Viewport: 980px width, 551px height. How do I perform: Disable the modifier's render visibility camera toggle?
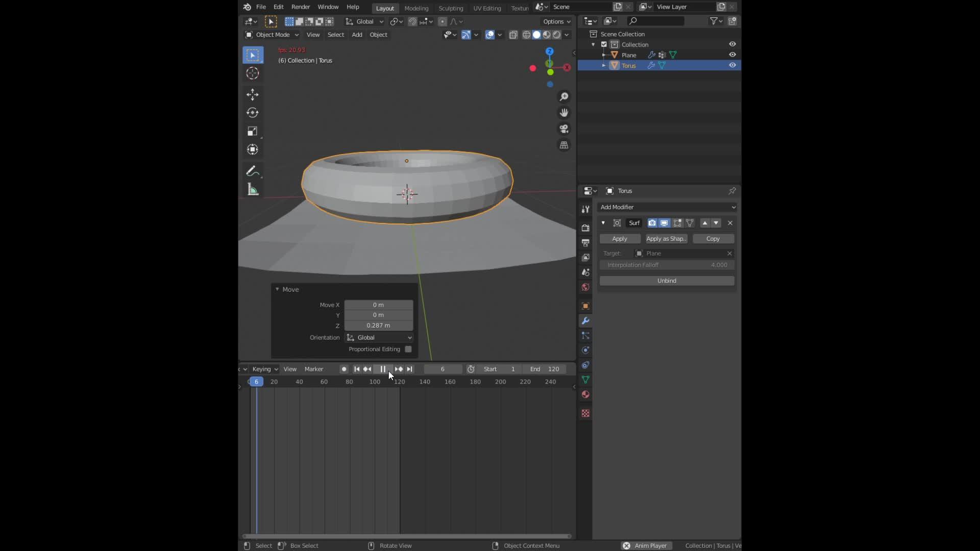click(x=652, y=223)
